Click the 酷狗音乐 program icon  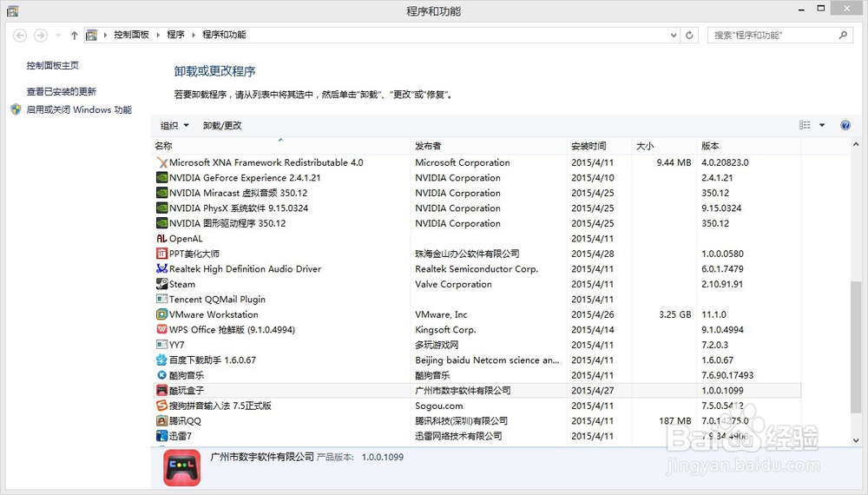click(x=161, y=375)
